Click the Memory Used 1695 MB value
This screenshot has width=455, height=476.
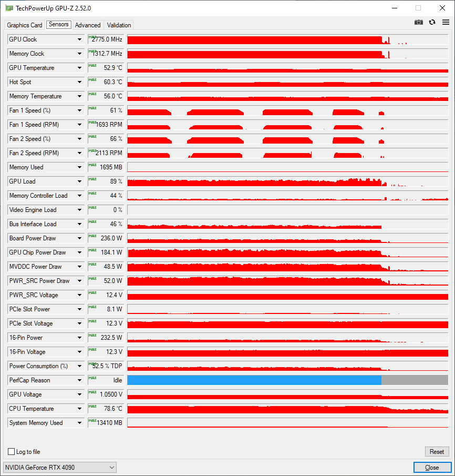pos(106,167)
